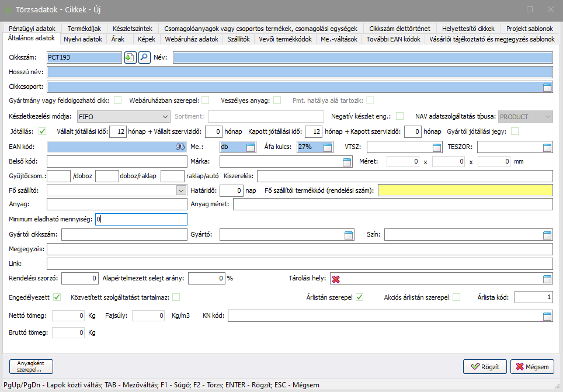Click the red X in Tárolási hely
The height and width of the screenshot is (392, 563).
tap(336, 279)
